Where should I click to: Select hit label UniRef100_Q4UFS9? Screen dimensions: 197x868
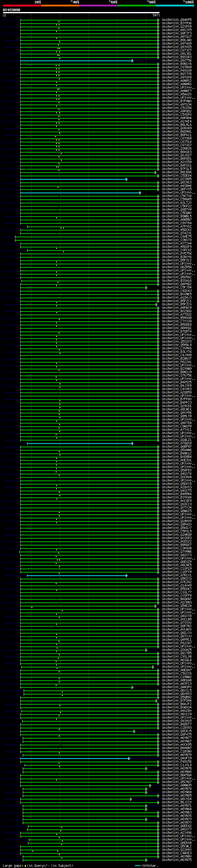pyautogui.click(x=177, y=758)
